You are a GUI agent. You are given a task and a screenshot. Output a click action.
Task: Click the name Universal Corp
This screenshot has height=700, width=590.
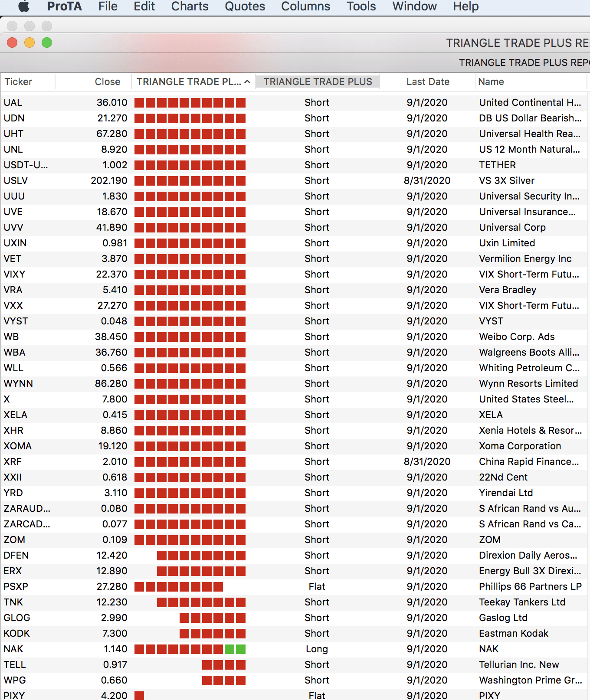(x=512, y=227)
